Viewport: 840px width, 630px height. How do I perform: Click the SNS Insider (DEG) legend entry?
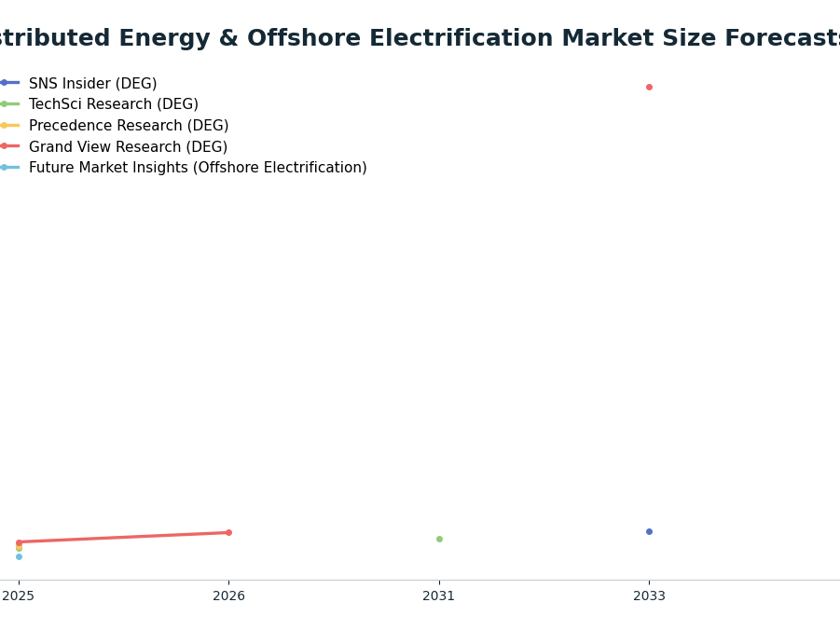pos(78,83)
